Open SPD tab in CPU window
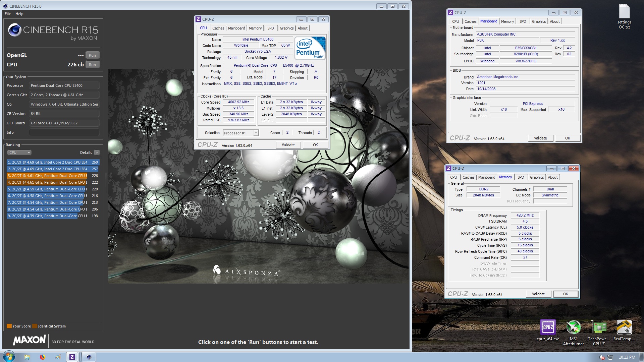644x362 pixels. (271, 28)
